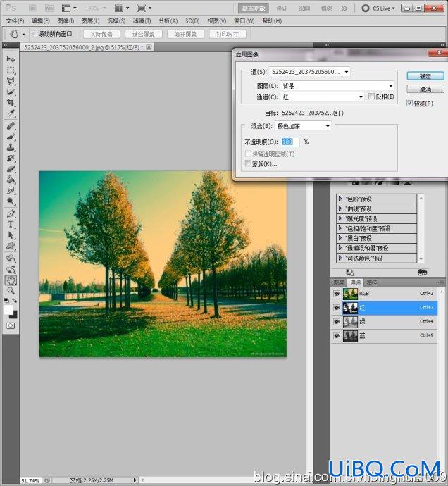This screenshot has width=448, height=486.
Task: Select the Eraser tool
Action: point(11,169)
